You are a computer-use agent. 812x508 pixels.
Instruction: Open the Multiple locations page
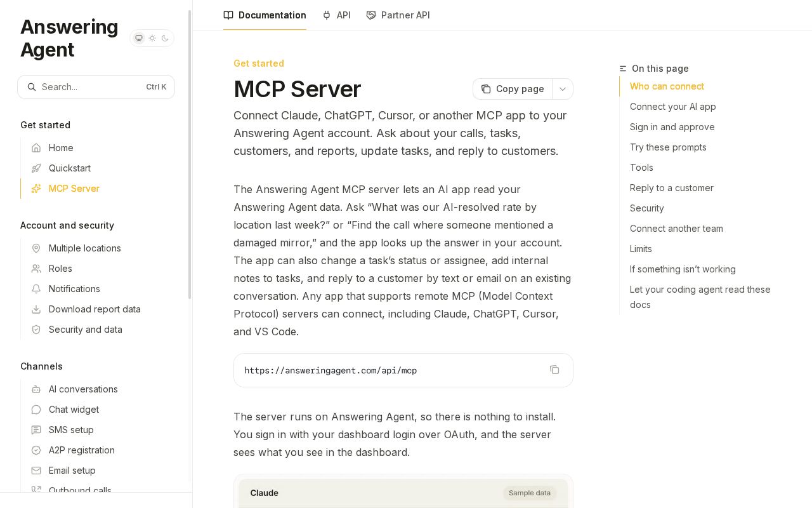click(98, 248)
